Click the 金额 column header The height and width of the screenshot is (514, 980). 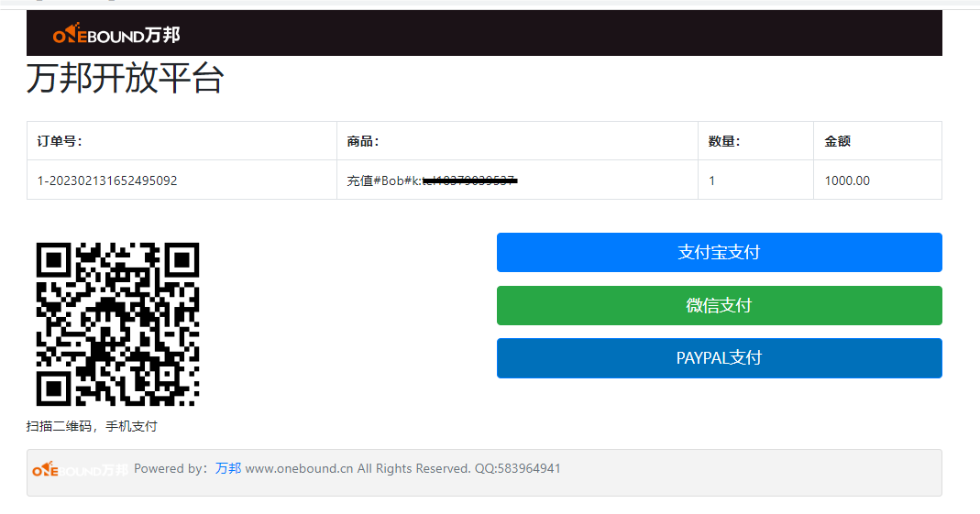(837, 141)
